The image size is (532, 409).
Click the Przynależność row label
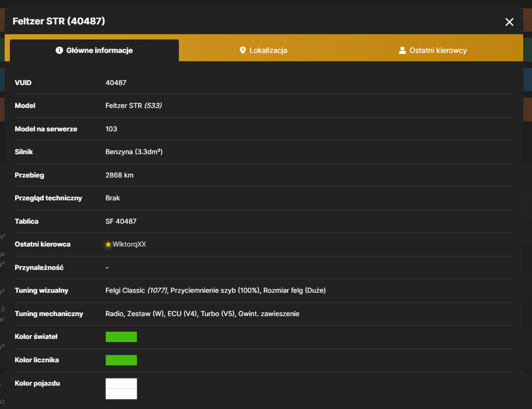[x=39, y=267]
